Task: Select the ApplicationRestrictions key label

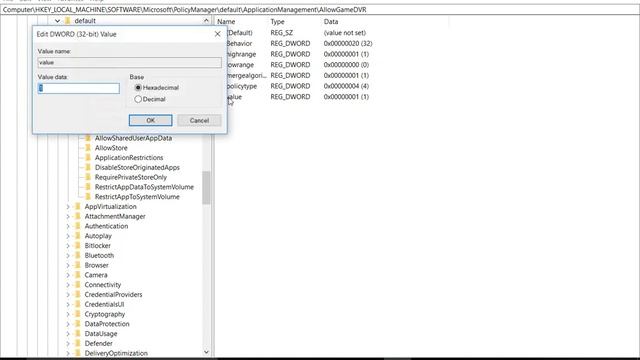Action: [x=129, y=158]
